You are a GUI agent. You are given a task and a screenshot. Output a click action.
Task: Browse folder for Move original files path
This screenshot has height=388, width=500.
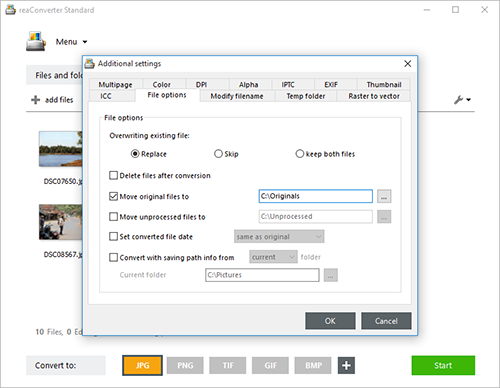384,196
